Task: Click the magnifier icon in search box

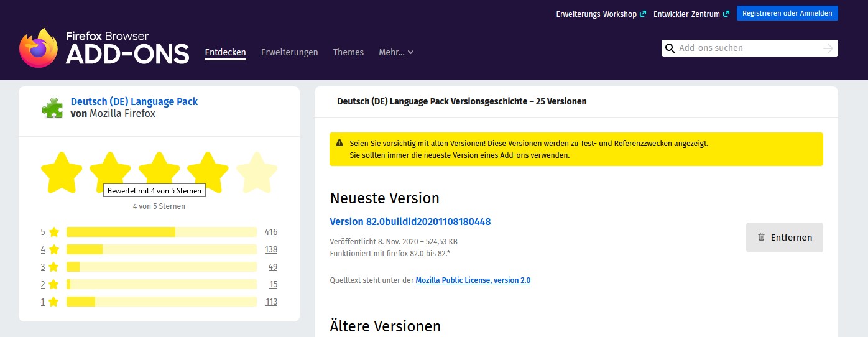Action: click(x=670, y=48)
